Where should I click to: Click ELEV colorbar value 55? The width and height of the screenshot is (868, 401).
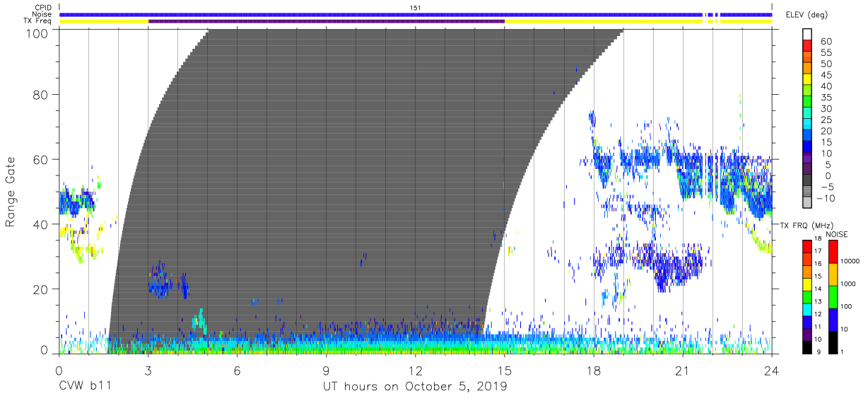pos(826,53)
